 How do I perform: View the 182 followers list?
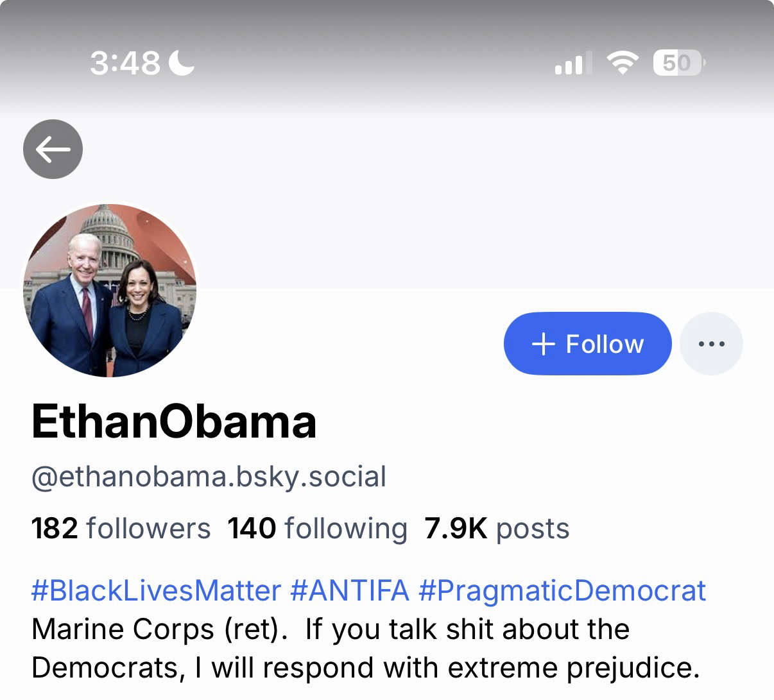coord(121,529)
